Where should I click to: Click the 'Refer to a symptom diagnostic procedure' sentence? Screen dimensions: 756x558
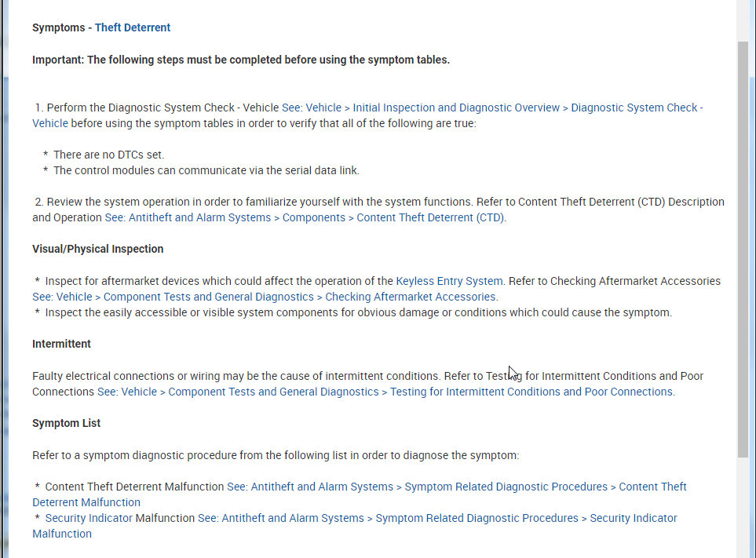[275, 455]
